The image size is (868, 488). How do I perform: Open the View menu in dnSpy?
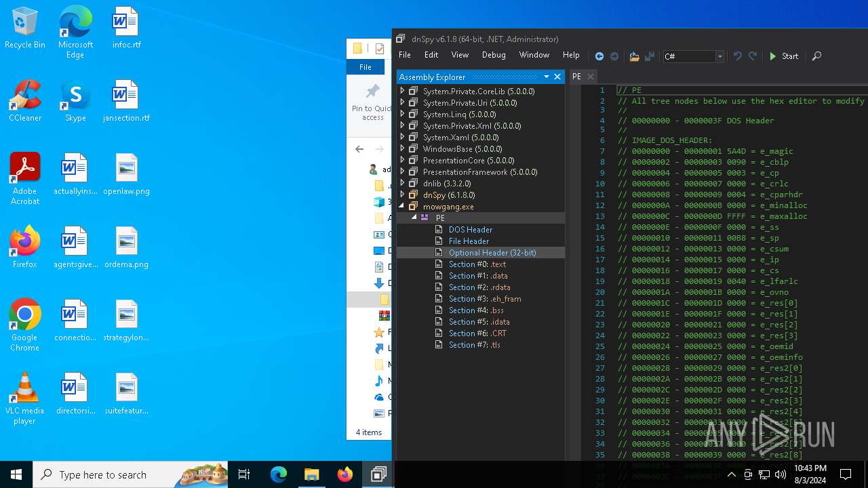[x=460, y=55]
